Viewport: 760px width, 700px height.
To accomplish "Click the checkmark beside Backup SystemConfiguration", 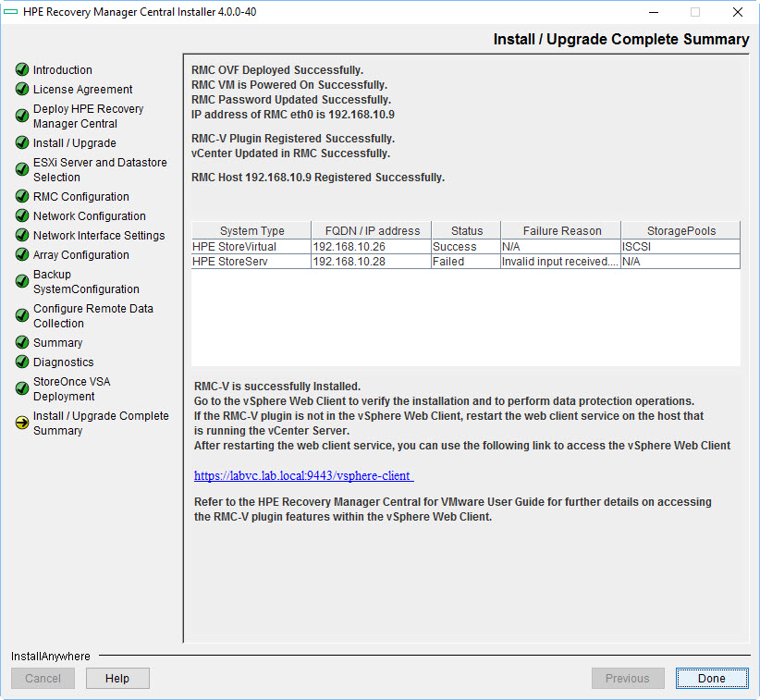I will (x=22, y=281).
